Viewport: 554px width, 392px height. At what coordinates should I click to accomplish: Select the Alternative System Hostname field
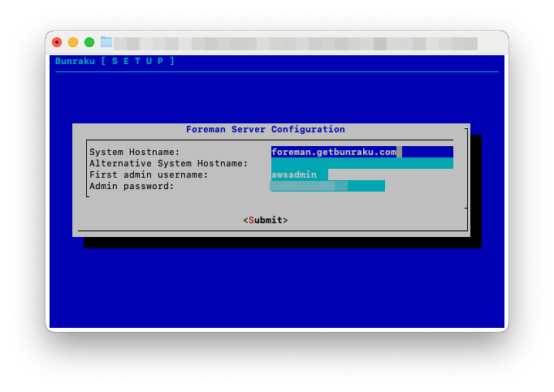[x=361, y=163]
